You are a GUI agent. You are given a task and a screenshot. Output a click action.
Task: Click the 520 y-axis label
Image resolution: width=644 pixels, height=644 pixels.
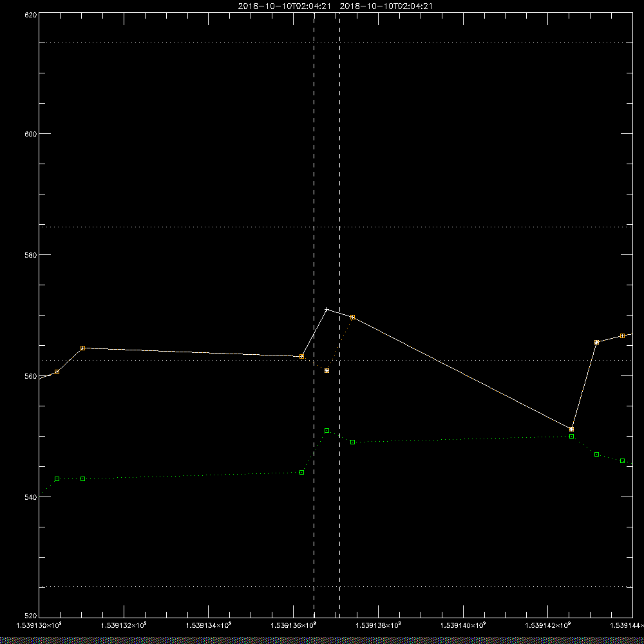pos(31,616)
